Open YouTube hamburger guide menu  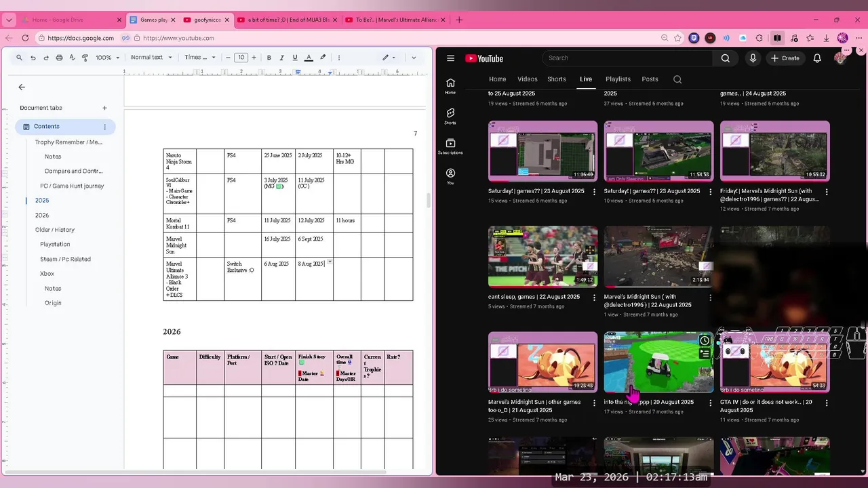tap(450, 58)
